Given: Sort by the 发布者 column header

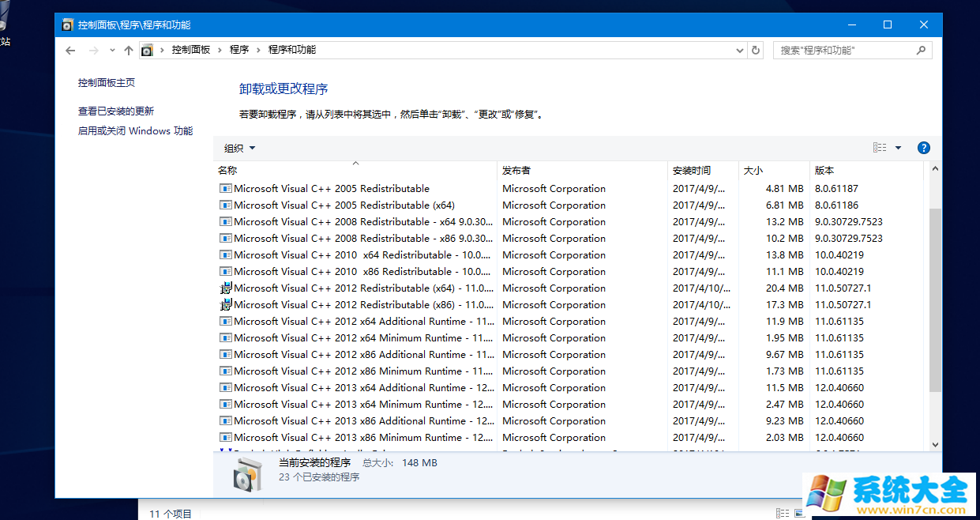Looking at the screenshot, I should 583,171.
